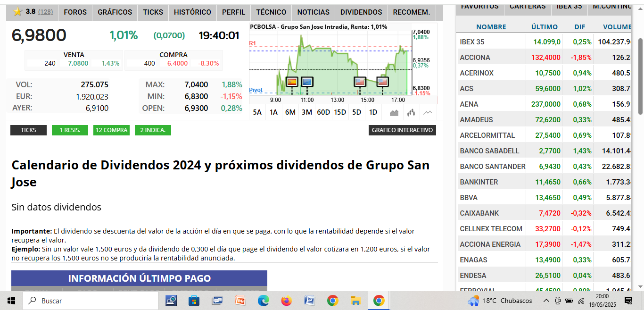644x310 pixels.
Task: Set chart range to 5A
Action: pyautogui.click(x=257, y=112)
